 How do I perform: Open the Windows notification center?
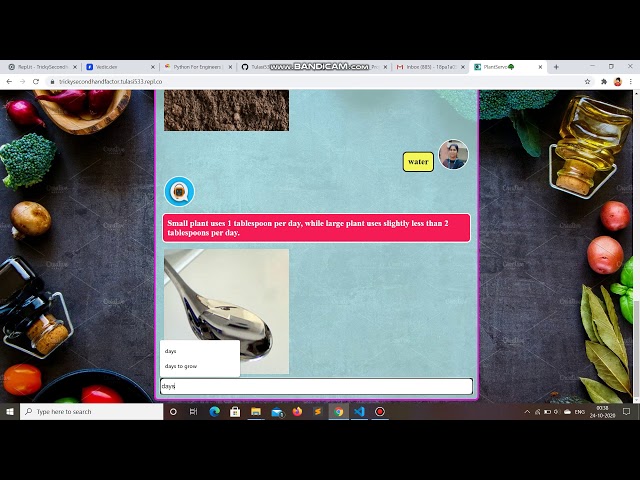[627, 411]
